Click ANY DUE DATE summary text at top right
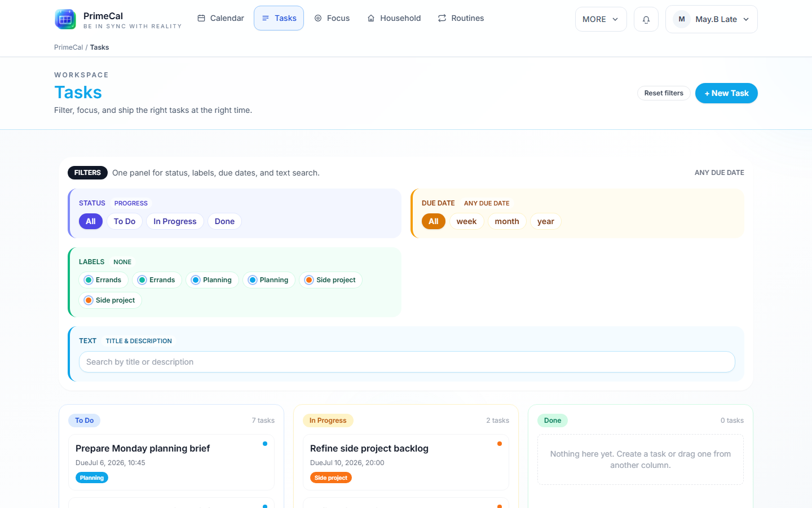Viewport: 812px width, 508px height. pyautogui.click(x=720, y=173)
